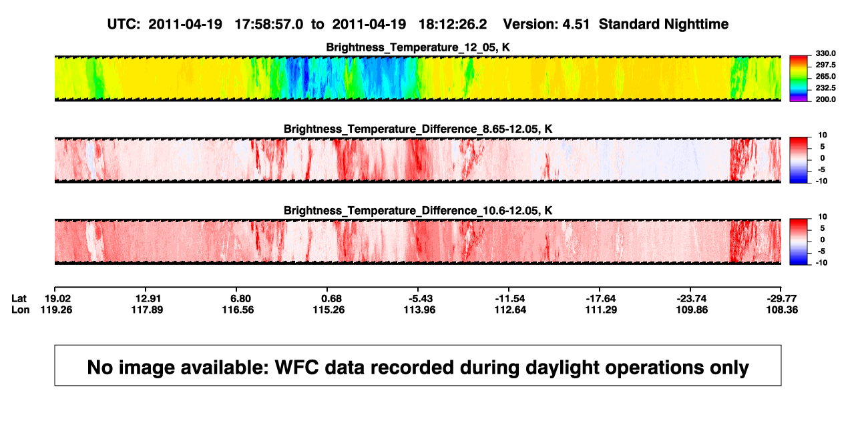Click the Brightness_Temperature_12_05 image strip

click(417, 78)
